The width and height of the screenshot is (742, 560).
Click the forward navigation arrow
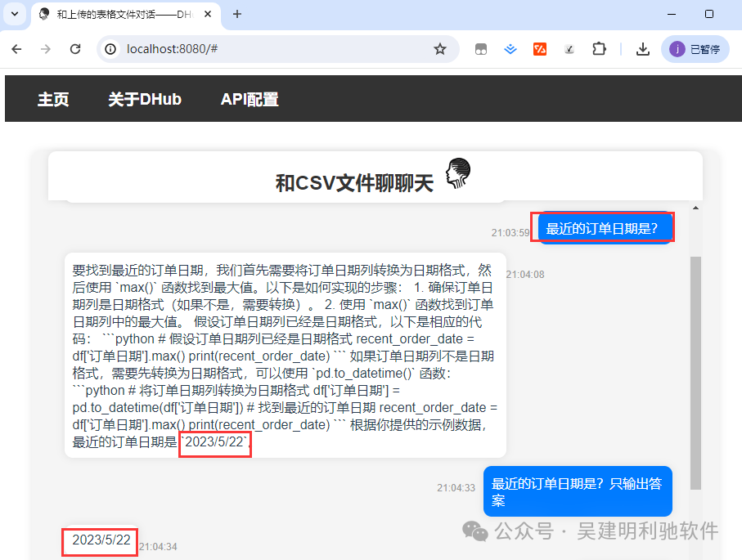point(46,49)
